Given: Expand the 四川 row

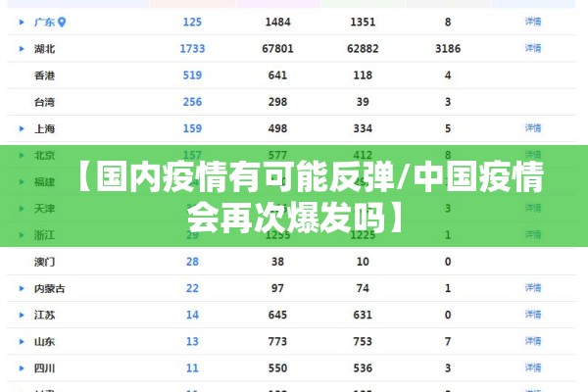Looking at the screenshot, I should tap(22, 368).
